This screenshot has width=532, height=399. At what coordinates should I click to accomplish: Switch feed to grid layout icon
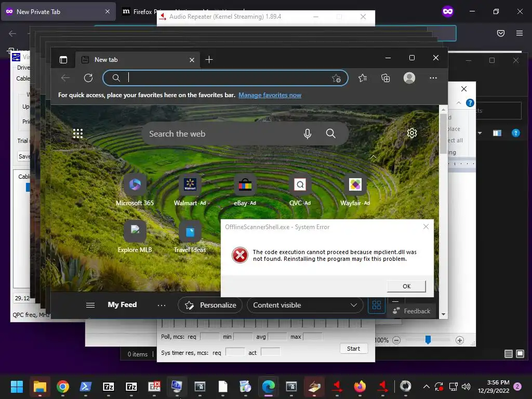coord(377,305)
